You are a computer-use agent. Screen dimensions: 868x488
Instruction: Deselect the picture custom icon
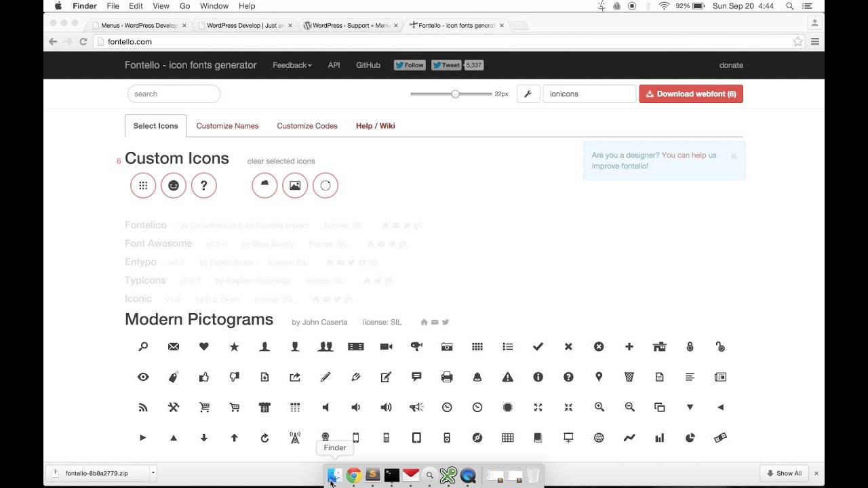[295, 185]
